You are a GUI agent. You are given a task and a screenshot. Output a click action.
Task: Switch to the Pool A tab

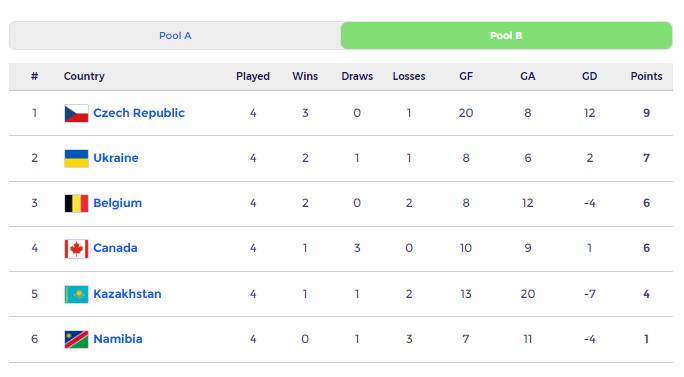click(x=175, y=36)
